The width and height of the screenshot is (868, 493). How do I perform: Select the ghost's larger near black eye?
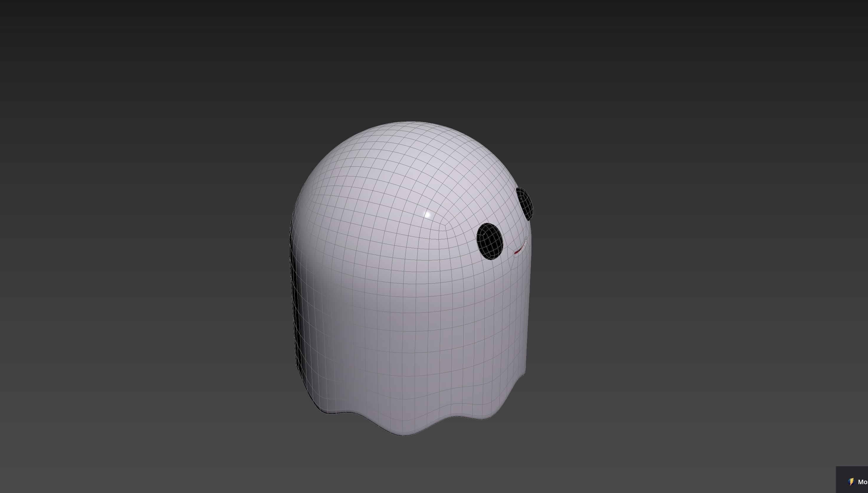tap(490, 241)
